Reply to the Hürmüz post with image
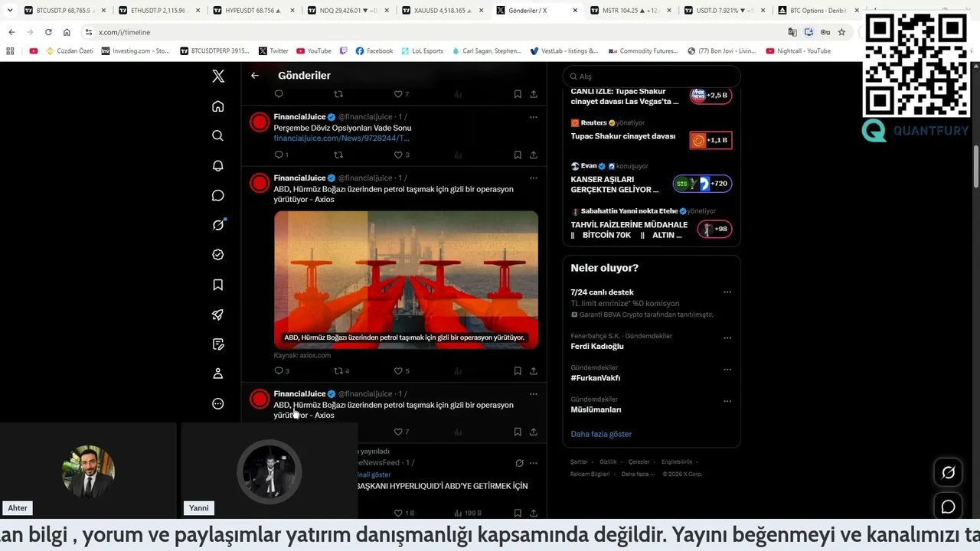Viewport: 980px width, 551px height. pyautogui.click(x=279, y=370)
